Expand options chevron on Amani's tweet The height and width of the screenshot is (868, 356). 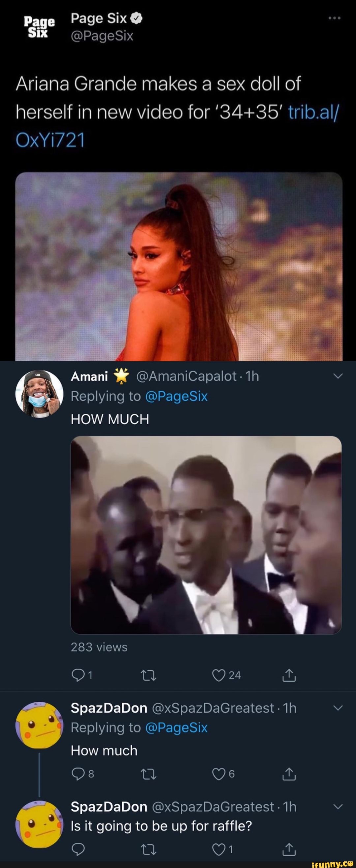338,376
